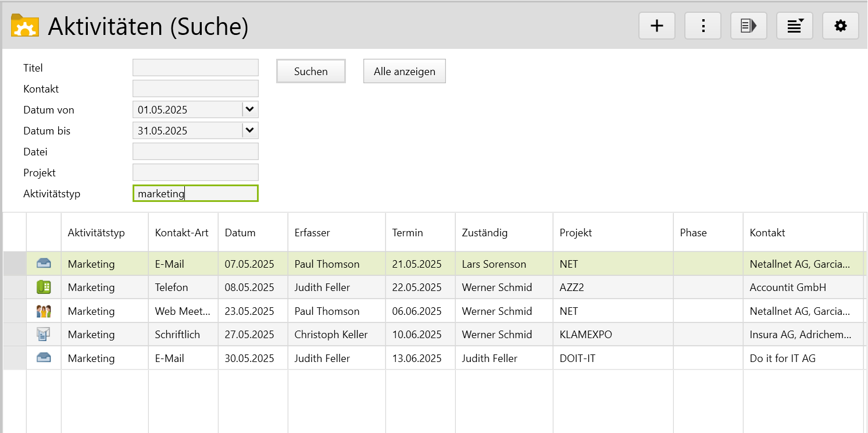The width and height of the screenshot is (868, 433).
Task: Sort by the Zuständig column header
Action: click(x=484, y=233)
